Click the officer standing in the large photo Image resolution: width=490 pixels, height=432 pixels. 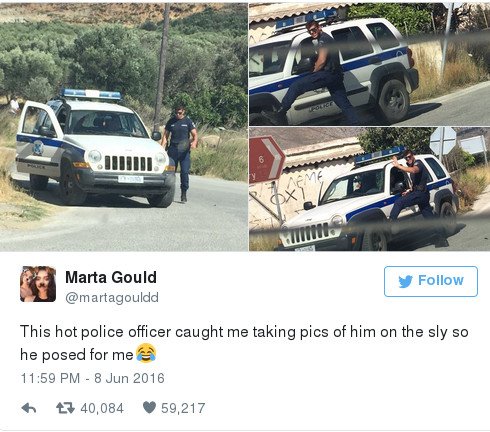[x=180, y=153]
